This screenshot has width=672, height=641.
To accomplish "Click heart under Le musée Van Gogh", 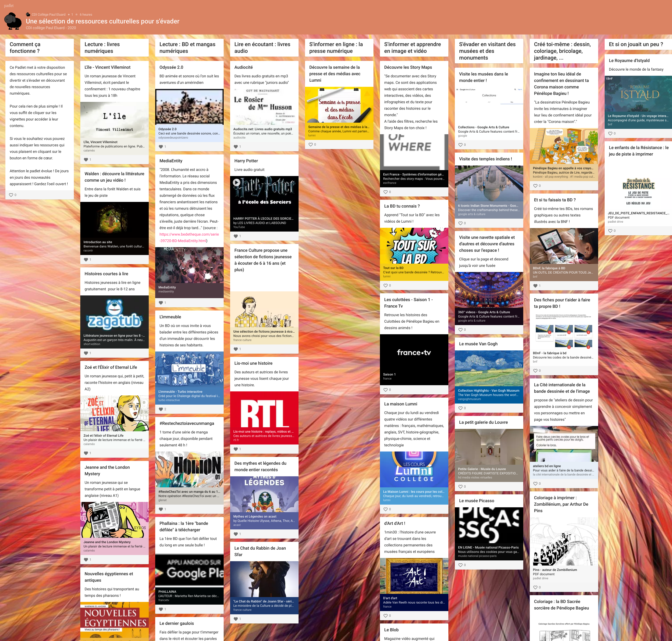I will pyautogui.click(x=461, y=408).
